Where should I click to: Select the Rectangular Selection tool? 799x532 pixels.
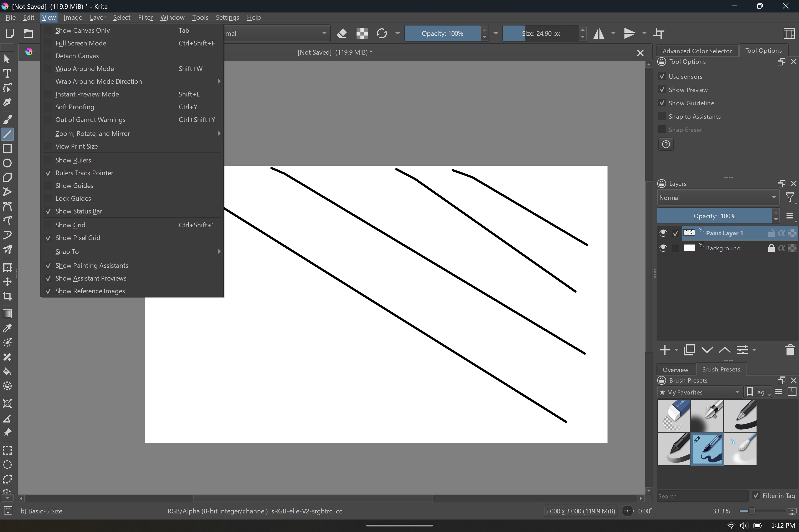point(7,450)
